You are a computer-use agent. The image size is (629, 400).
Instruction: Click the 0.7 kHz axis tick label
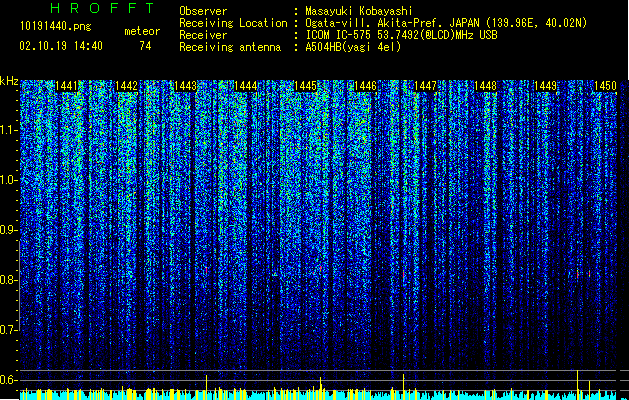coord(9,330)
